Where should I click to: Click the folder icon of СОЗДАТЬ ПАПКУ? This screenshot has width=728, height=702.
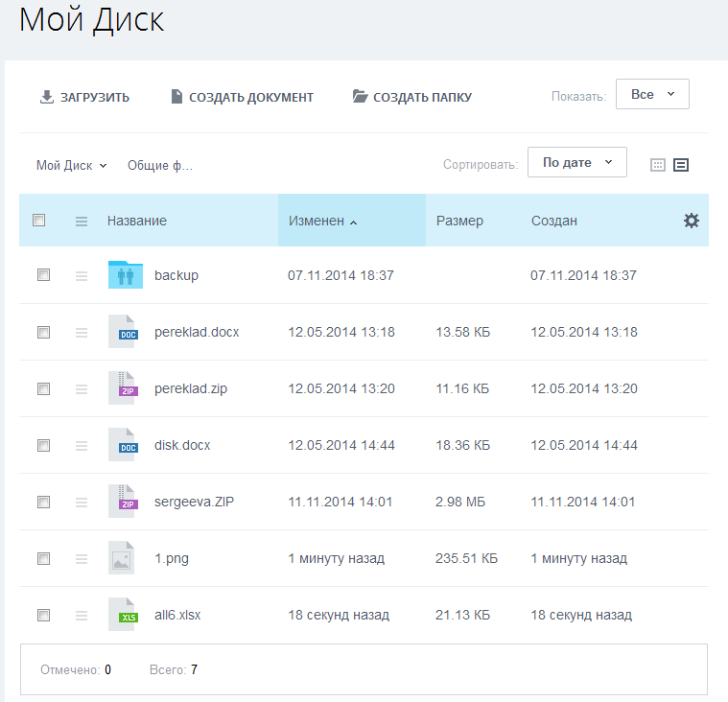(360, 96)
